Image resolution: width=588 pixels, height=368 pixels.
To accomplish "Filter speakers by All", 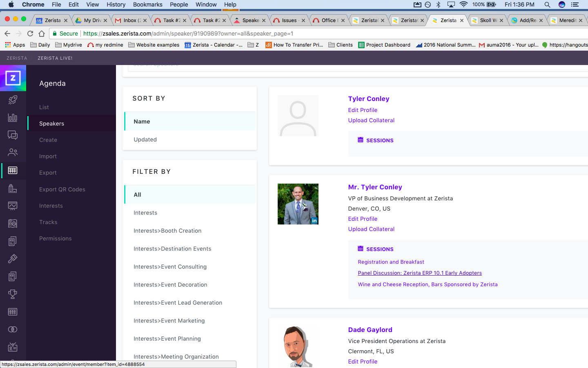I will 190,195.
